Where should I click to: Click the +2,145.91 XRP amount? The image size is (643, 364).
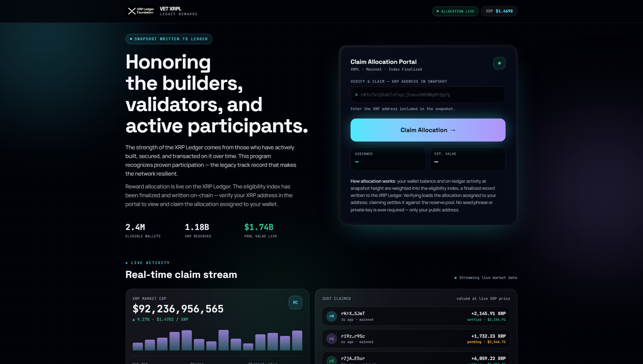pos(488,314)
